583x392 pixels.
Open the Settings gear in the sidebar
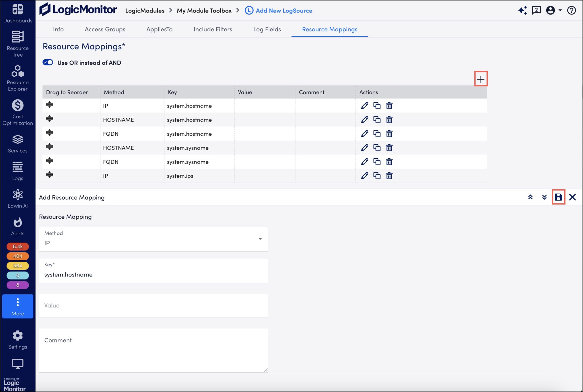tap(18, 336)
